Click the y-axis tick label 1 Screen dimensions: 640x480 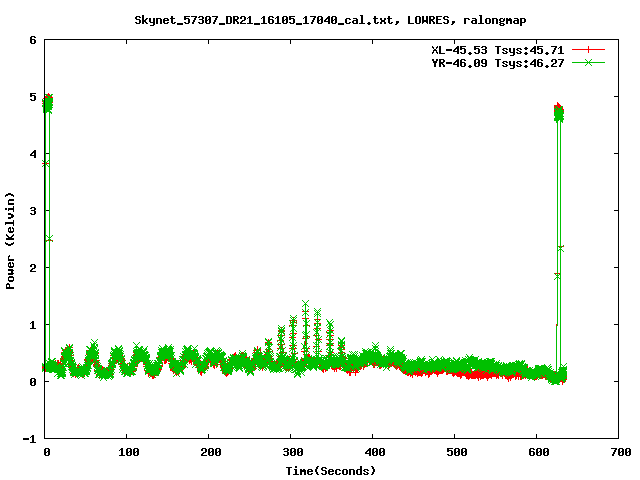click(33, 325)
